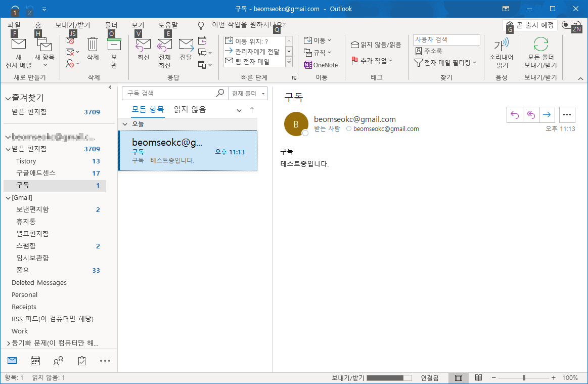This screenshot has width=588, height=384.
Task: Collapse the 오늘 group in message list
Action: click(125, 124)
